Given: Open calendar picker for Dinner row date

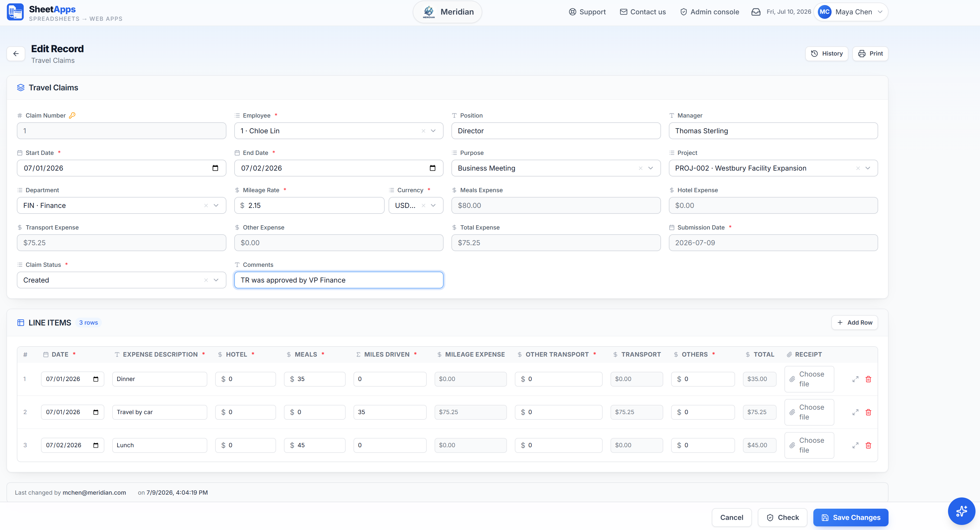Looking at the screenshot, I should [96, 379].
